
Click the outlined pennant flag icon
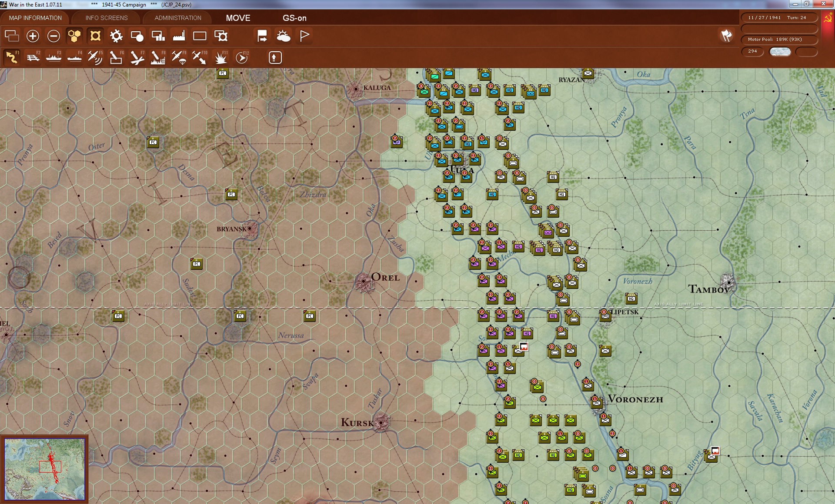pyautogui.click(x=304, y=36)
